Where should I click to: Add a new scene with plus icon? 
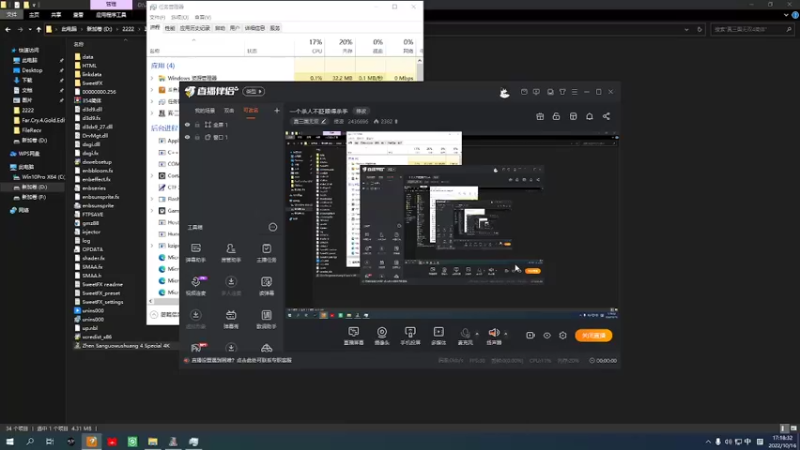[x=277, y=110]
